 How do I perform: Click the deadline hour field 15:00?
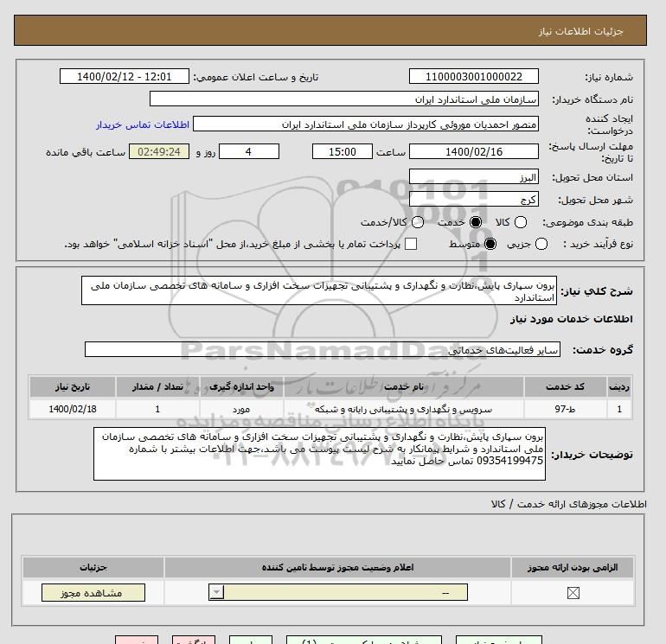click(342, 151)
